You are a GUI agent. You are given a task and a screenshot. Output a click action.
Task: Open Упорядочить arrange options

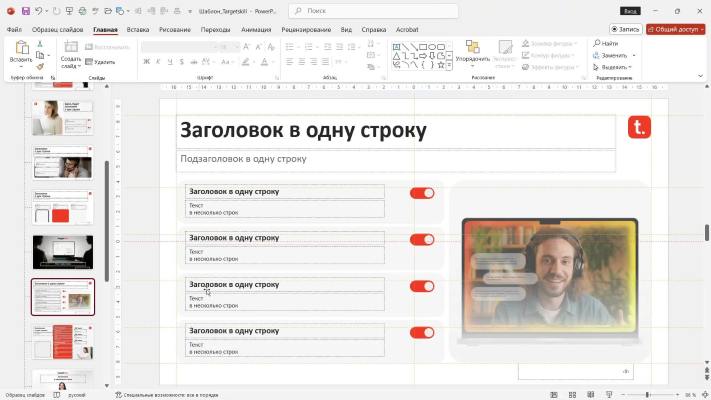[x=472, y=54]
